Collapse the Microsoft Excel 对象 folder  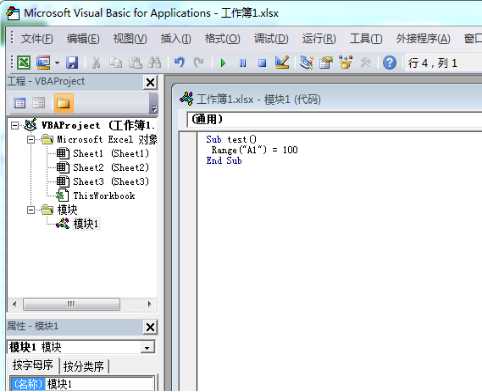tap(31, 139)
